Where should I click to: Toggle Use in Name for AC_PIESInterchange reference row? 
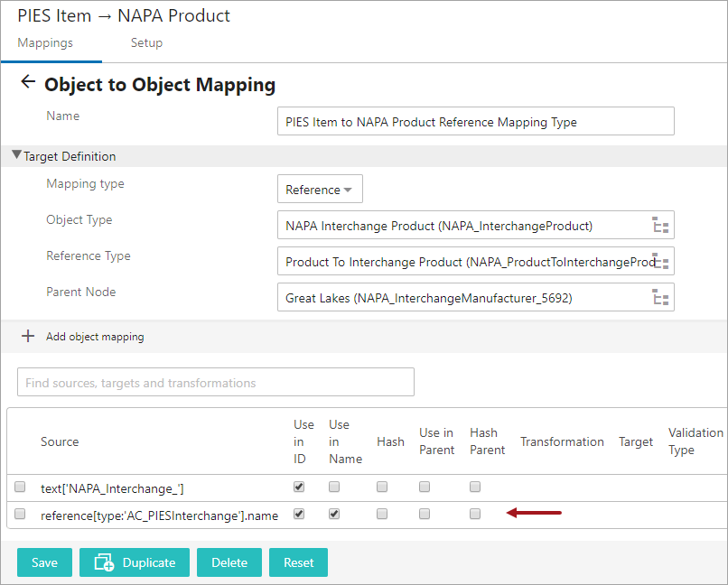pos(334,514)
